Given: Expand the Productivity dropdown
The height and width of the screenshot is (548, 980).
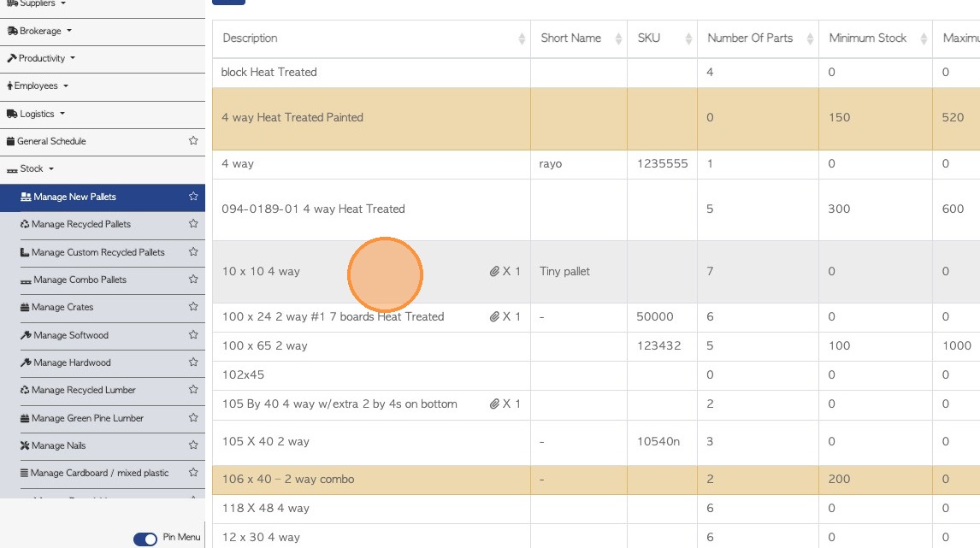Looking at the screenshot, I should tap(42, 58).
